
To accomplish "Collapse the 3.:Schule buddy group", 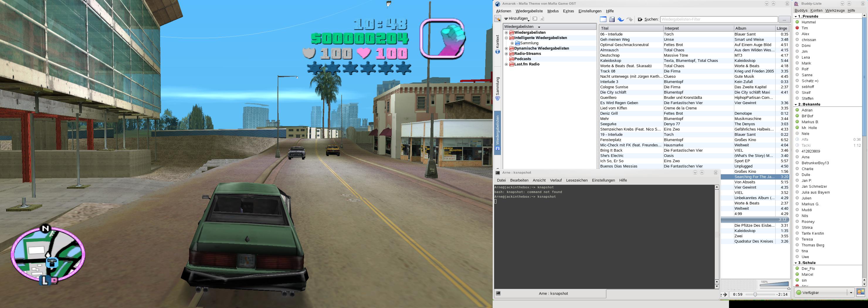I will (x=796, y=263).
